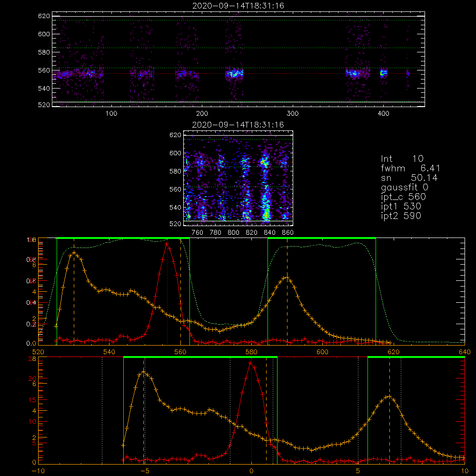Click the green bar above left window in upper profile
The image size is (476, 476).
pos(123,238)
